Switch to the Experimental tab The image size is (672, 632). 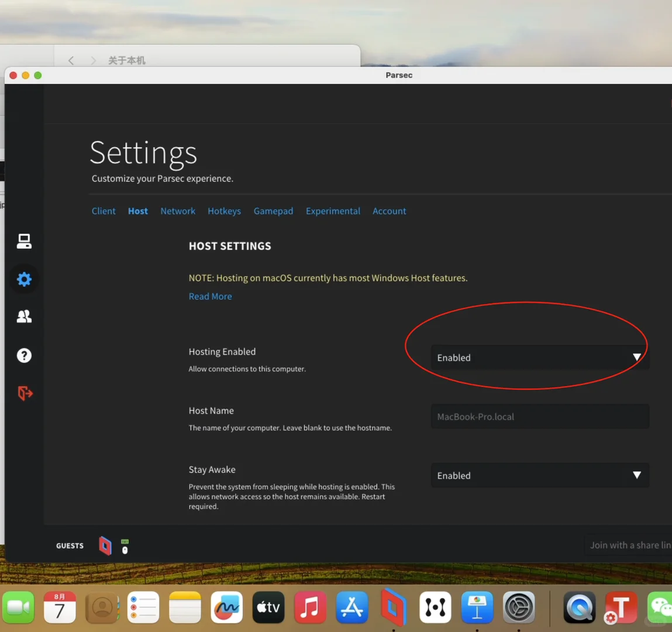pos(333,211)
